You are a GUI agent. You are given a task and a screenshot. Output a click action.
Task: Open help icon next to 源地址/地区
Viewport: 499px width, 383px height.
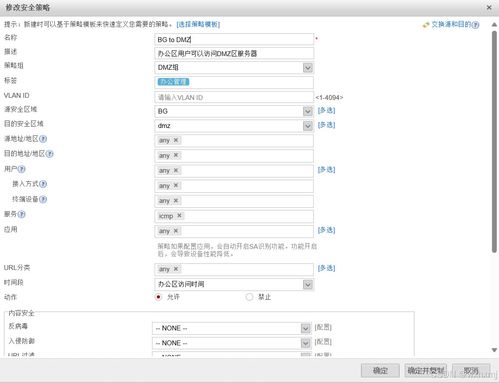[x=43, y=139]
